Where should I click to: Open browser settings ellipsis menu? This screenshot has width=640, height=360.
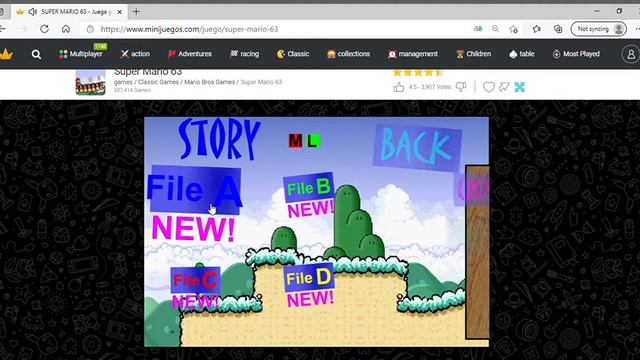click(637, 29)
